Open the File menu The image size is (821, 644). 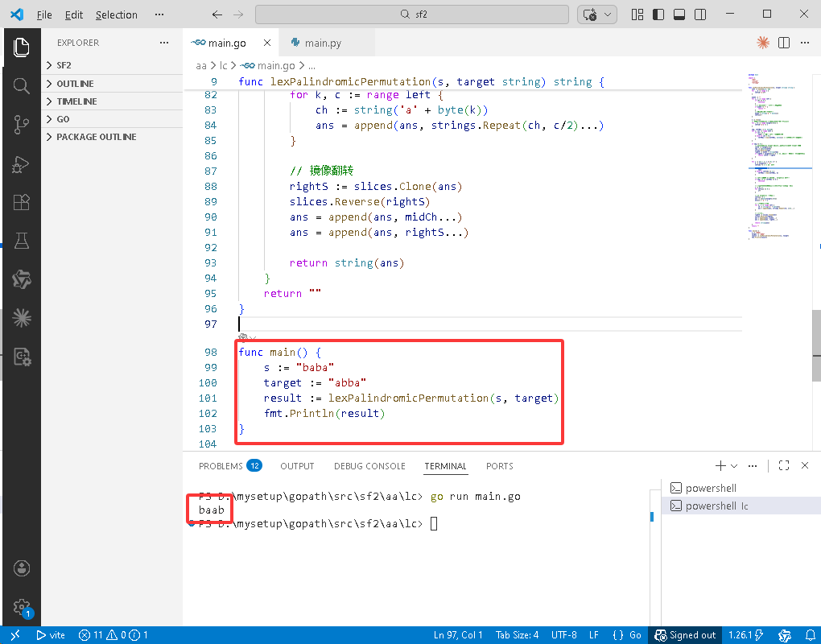pos(44,14)
